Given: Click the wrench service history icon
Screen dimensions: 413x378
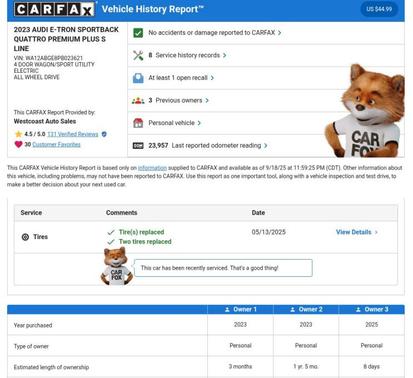Looking at the screenshot, I should pos(138,55).
